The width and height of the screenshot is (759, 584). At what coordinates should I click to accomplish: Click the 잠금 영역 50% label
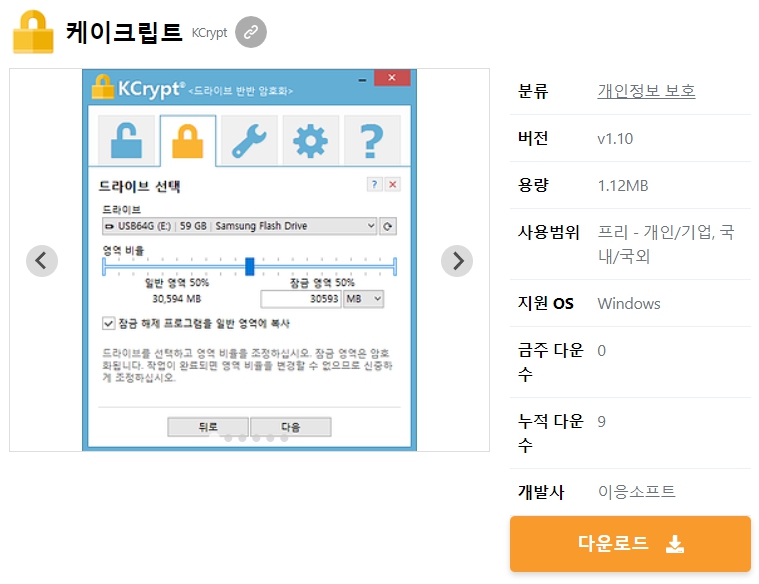[x=322, y=282]
